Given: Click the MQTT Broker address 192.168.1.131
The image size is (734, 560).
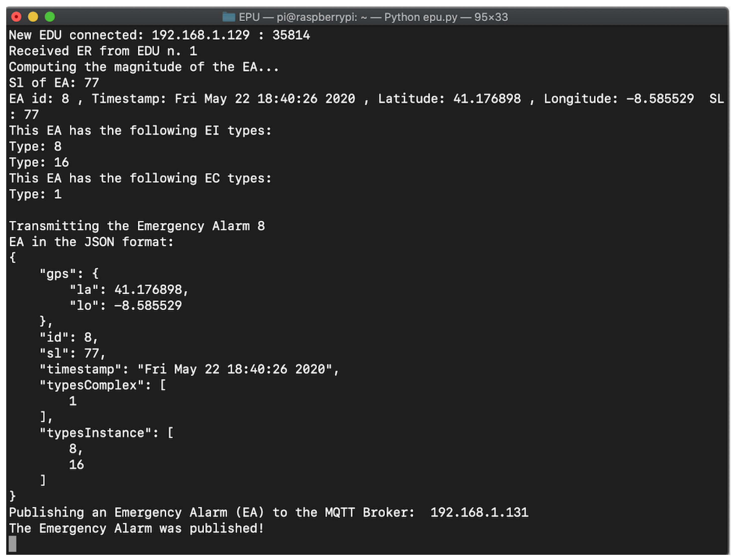Looking at the screenshot, I should 479,513.
